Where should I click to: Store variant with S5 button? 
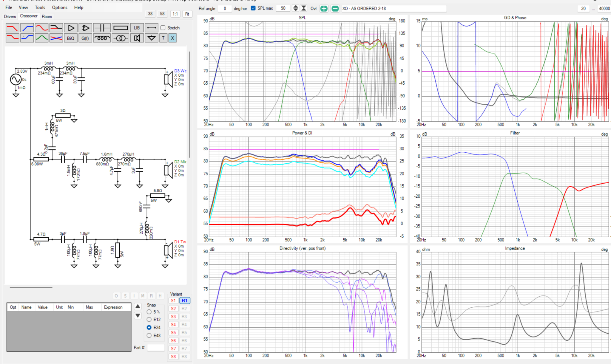click(x=173, y=332)
